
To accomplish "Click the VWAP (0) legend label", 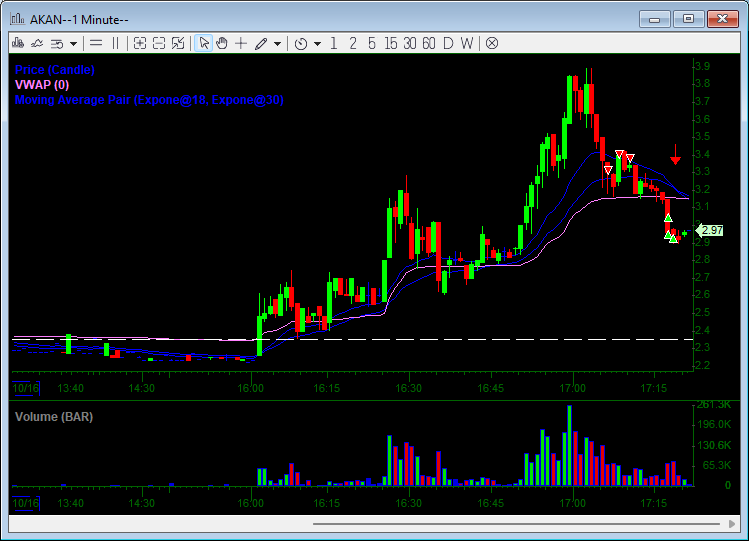I will point(42,85).
